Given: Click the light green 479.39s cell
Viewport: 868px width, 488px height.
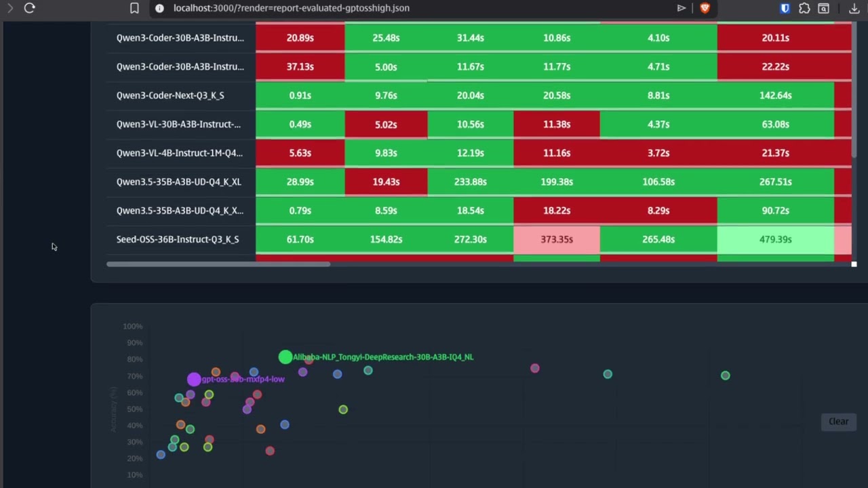Looking at the screenshot, I should click(775, 239).
